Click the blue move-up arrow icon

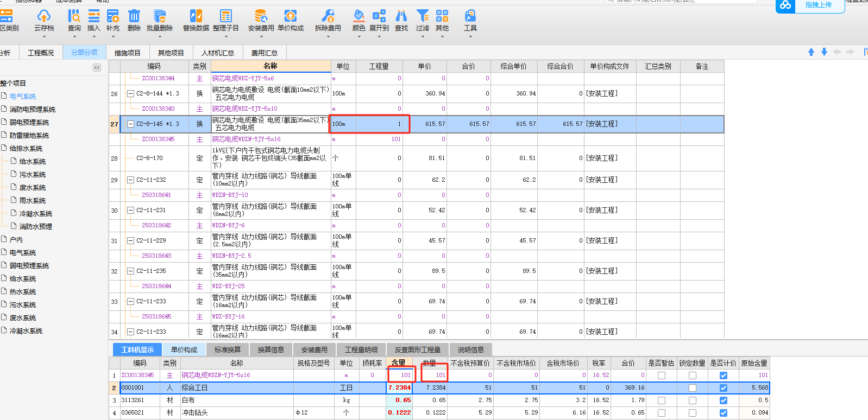(x=811, y=52)
